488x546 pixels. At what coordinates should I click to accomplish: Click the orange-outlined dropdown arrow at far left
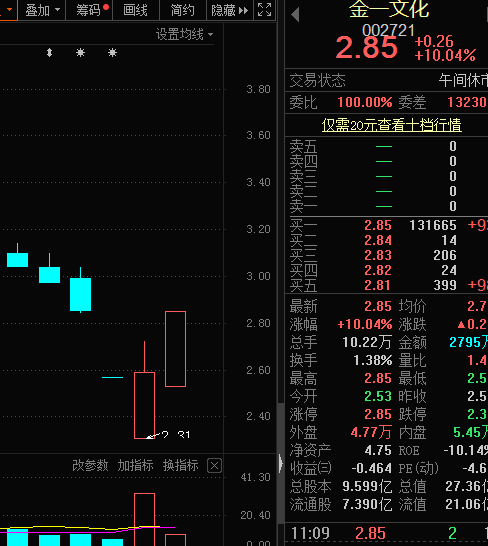tap(9, 10)
